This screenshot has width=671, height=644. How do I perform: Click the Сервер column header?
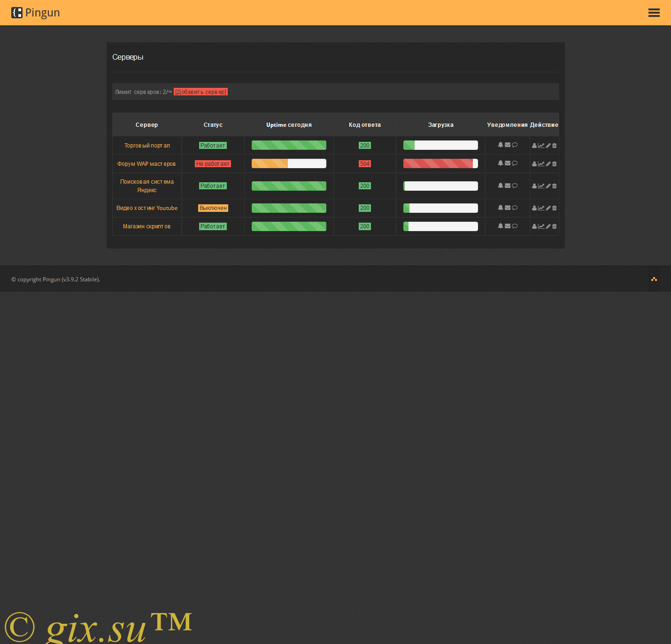point(147,125)
